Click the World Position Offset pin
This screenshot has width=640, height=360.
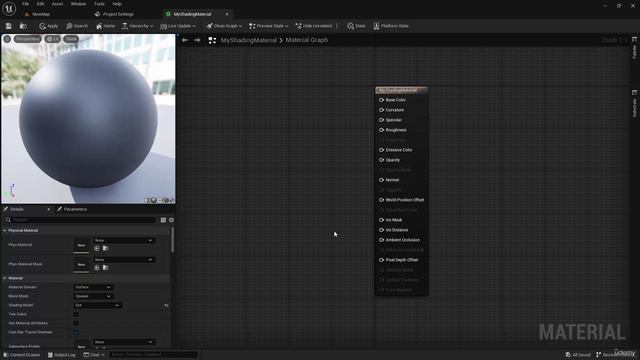(381, 200)
